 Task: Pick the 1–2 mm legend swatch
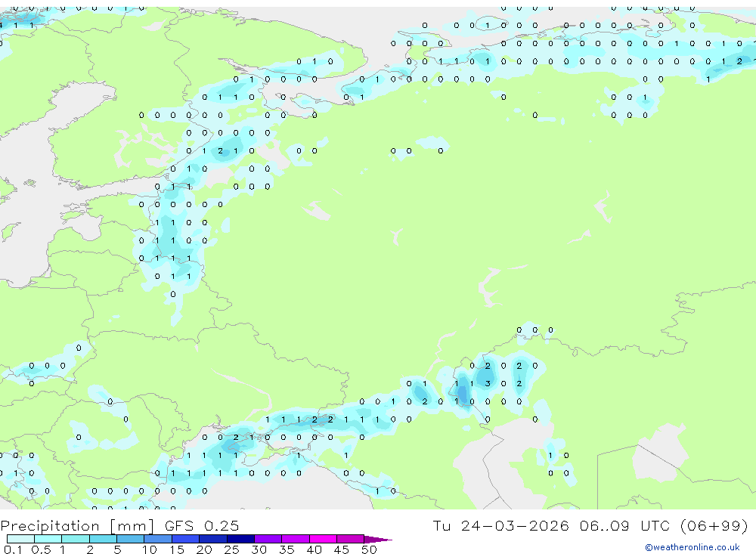pos(76,539)
